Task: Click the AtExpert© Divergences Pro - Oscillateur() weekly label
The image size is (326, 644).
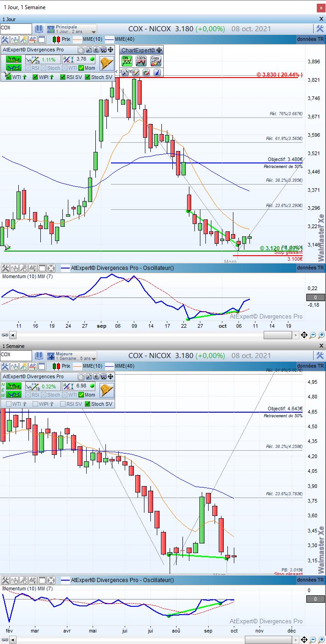Action: point(122,580)
